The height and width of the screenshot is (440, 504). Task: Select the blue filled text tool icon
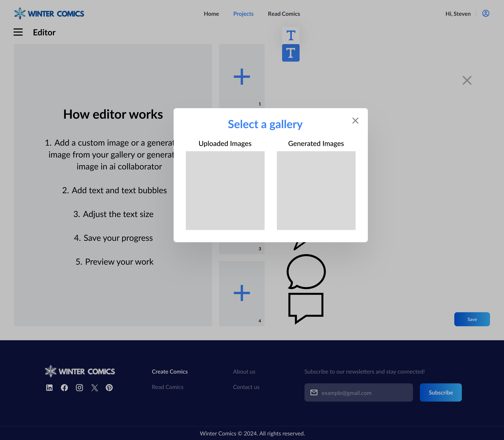pos(291,53)
